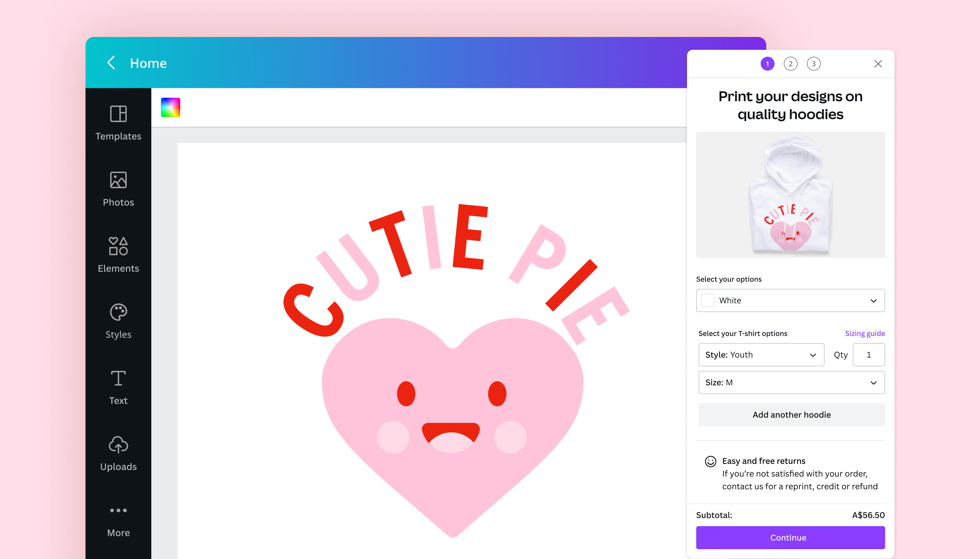
Task: Open the Photos panel
Action: pos(118,188)
